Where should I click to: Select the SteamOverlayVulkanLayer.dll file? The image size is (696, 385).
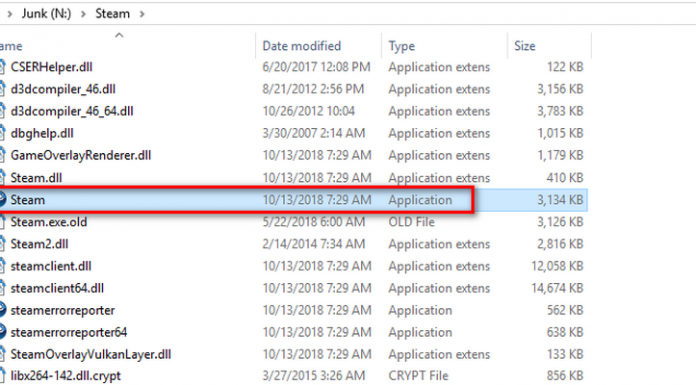click(x=91, y=354)
